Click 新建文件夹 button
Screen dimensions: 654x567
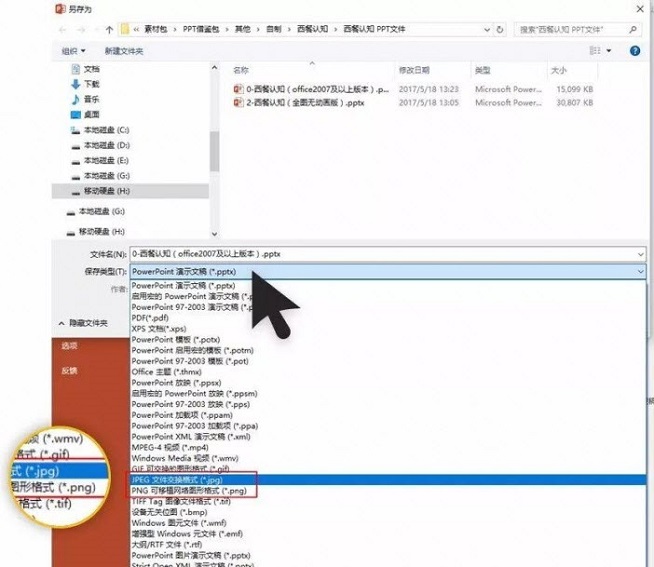[x=124, y=51]
